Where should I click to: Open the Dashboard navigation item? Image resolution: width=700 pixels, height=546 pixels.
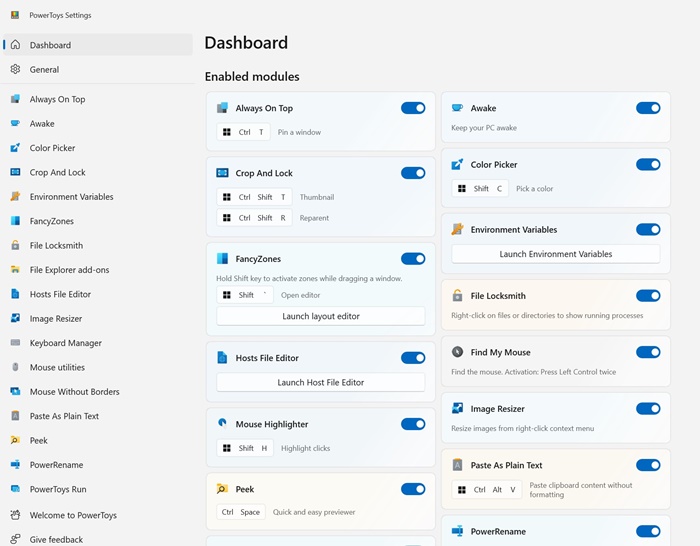pyautogui.click(x=50, y=45)
